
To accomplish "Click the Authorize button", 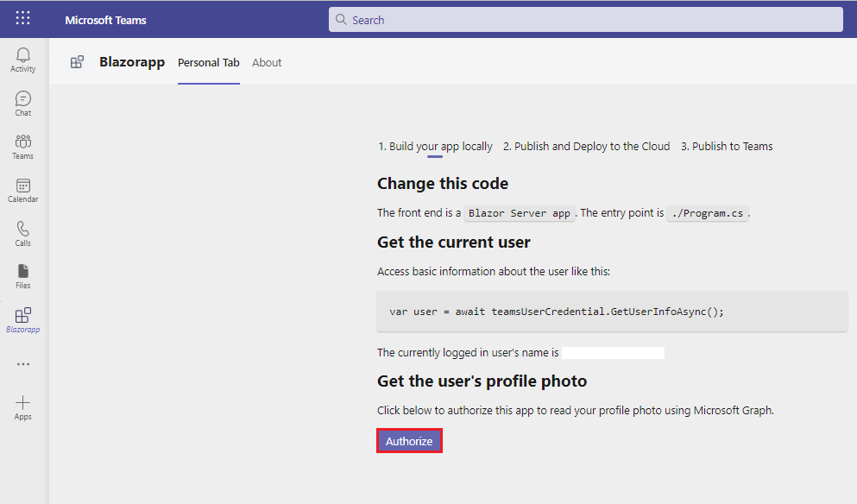I will click(x=409, y=441).
